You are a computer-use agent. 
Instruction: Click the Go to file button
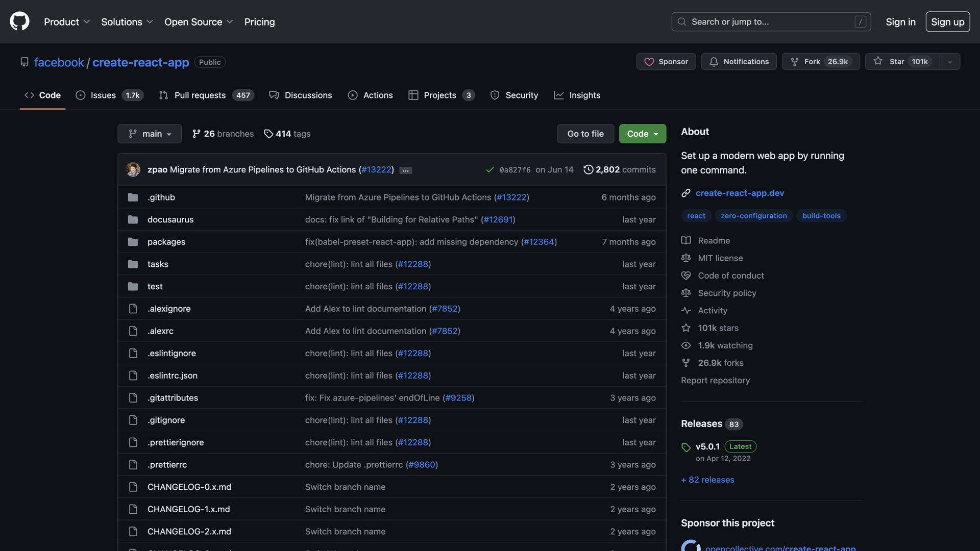click(x=585, y=134)
